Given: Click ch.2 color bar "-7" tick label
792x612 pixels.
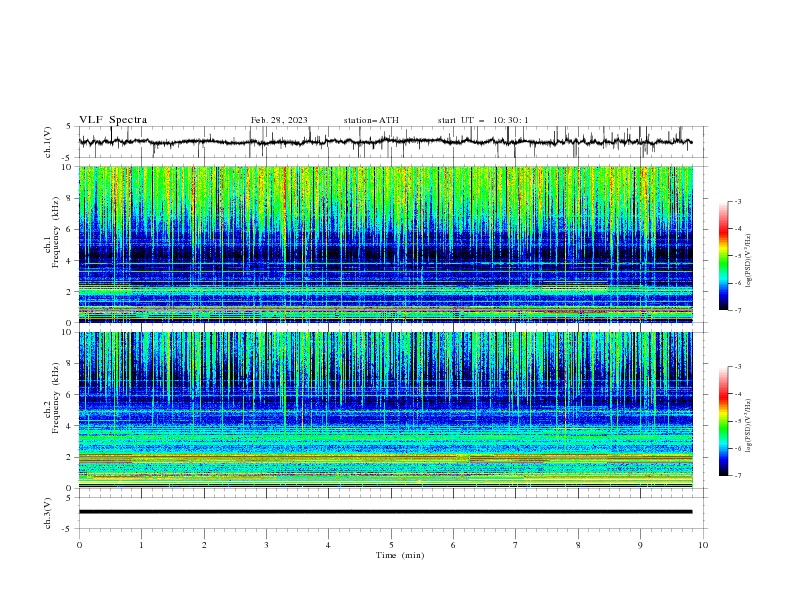Looking at the screenshot, I should [x=737, y=475].
